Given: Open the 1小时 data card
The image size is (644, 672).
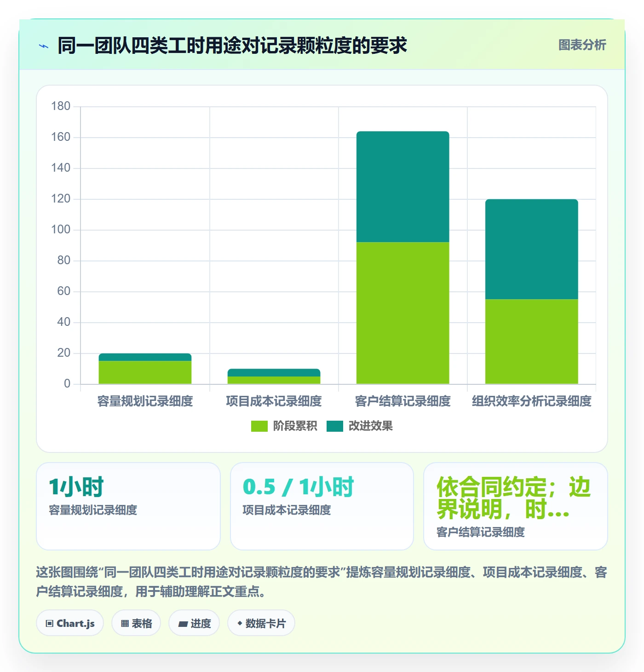Looking at the screenshot, I should tap(128, 506).
